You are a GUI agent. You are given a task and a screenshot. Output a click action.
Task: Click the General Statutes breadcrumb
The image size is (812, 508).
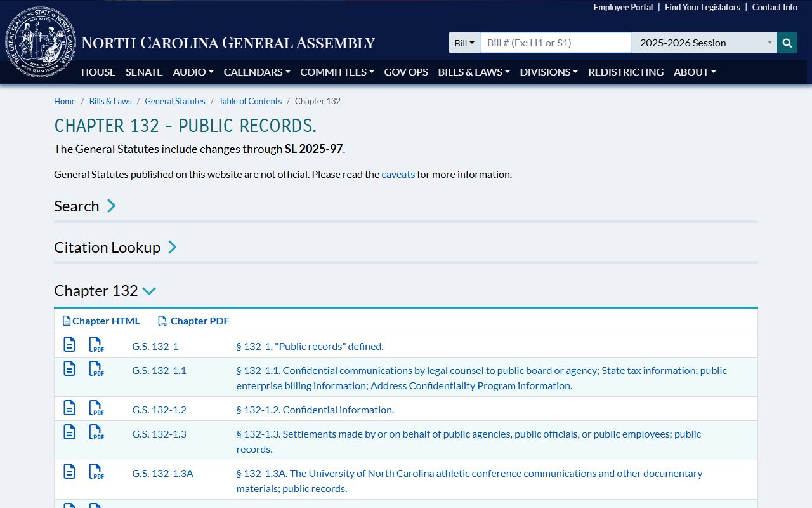(x=175, y=101)
